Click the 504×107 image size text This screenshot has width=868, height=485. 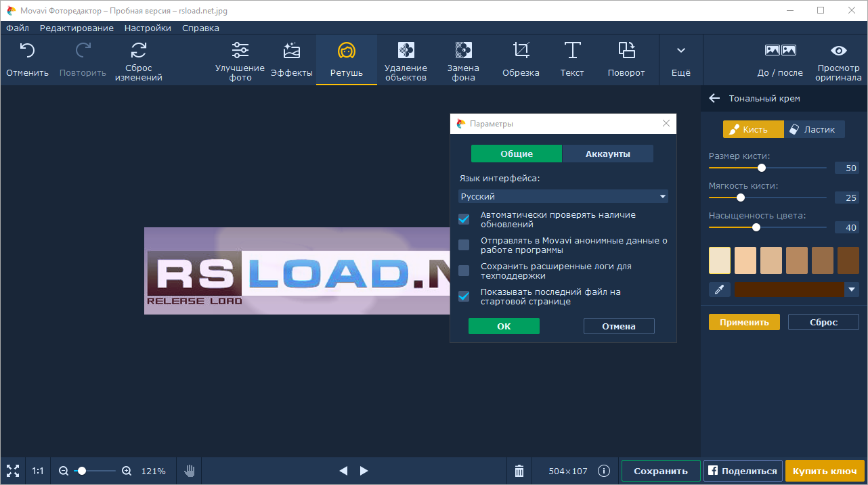coord(569,471)
